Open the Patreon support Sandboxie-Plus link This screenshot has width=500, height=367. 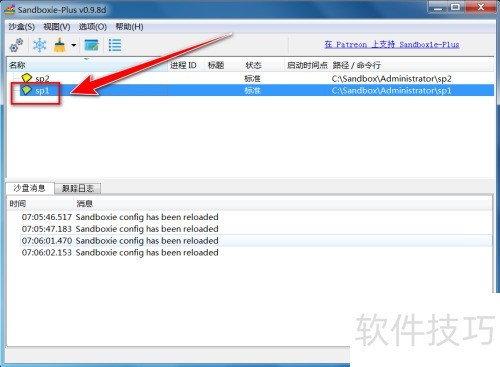click(x=392, y=44)
